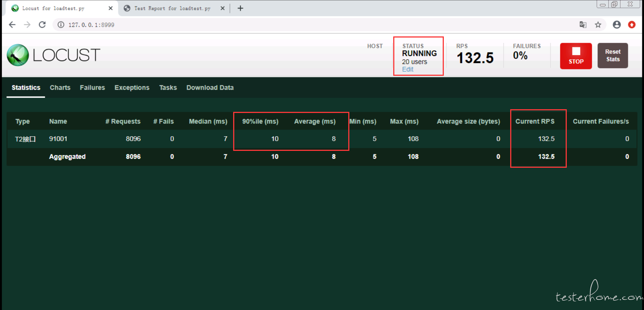
Task: Click the red extension update icon
Action: click(x=632, y=25)
